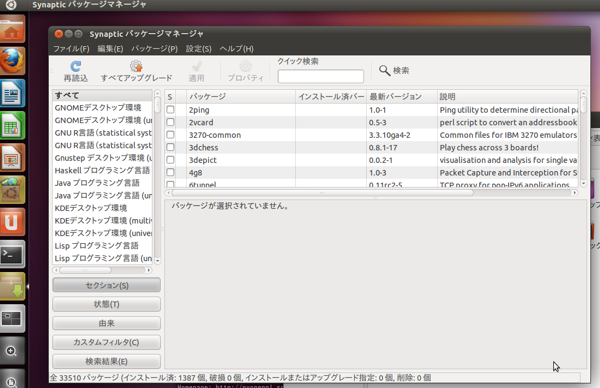Select the KDEデスクトップ環境 (multiverse) section
This screenshot has height=388, width=600.
click(102, 221)
